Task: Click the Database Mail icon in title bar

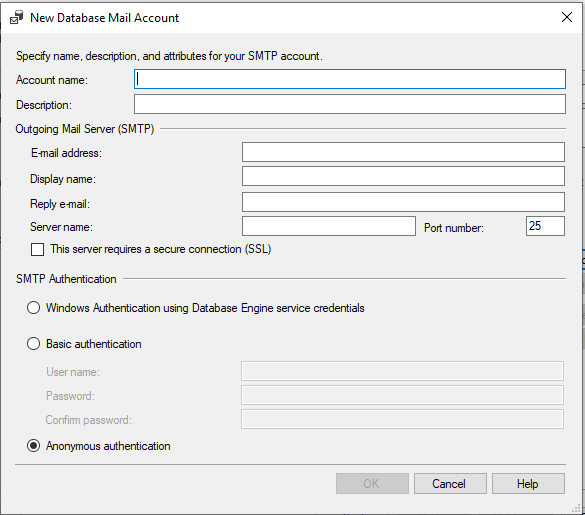Action: 16,18
